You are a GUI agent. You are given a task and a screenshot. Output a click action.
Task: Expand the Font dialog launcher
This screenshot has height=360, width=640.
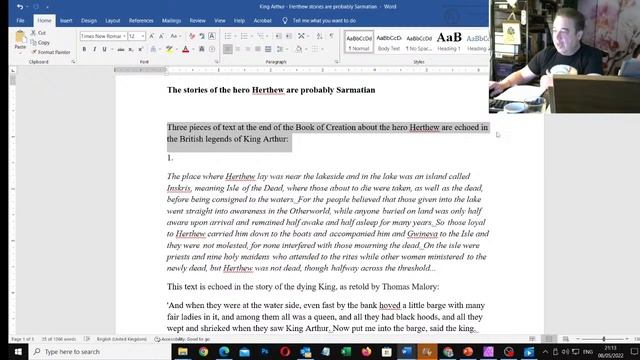[x=216, y=62]
